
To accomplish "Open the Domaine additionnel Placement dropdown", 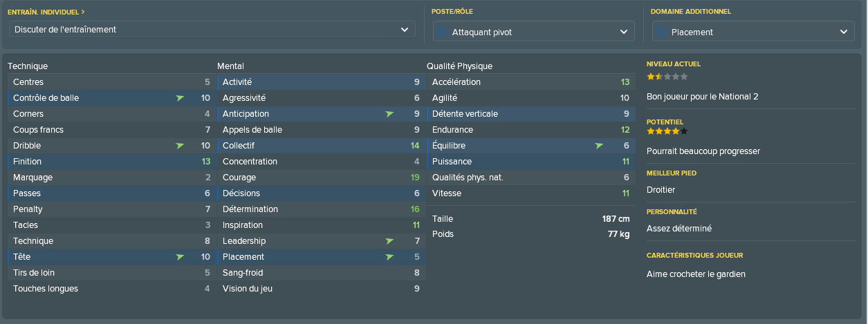I will (753, 32).
